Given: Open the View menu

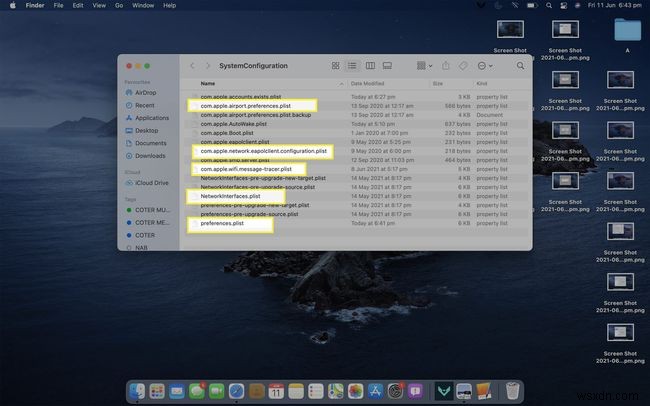Looking at the screenshot, I should pyautogui.click(x=99, y=5).
